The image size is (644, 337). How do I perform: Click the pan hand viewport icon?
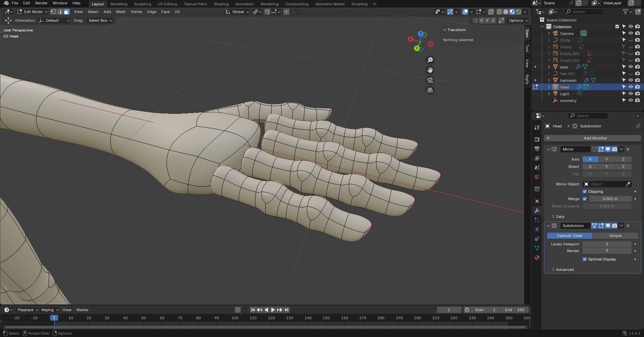click(430, 70)
